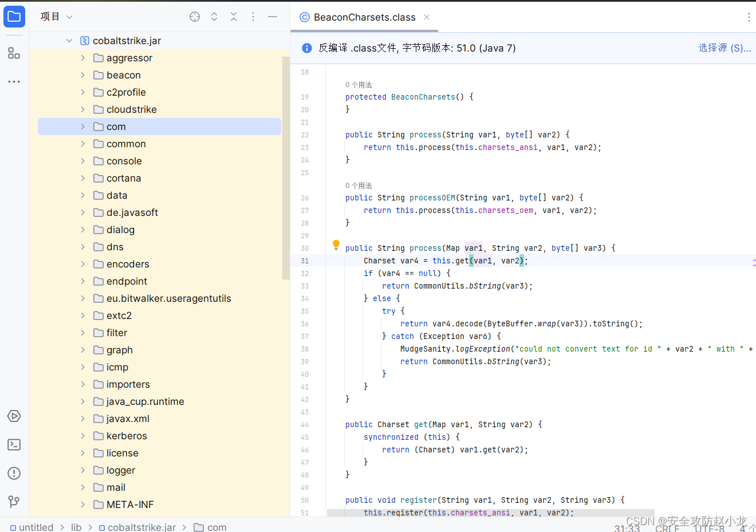Viewport: 756px width, 532px height.
Task: Expand the console folder
Action: [83, 161]
